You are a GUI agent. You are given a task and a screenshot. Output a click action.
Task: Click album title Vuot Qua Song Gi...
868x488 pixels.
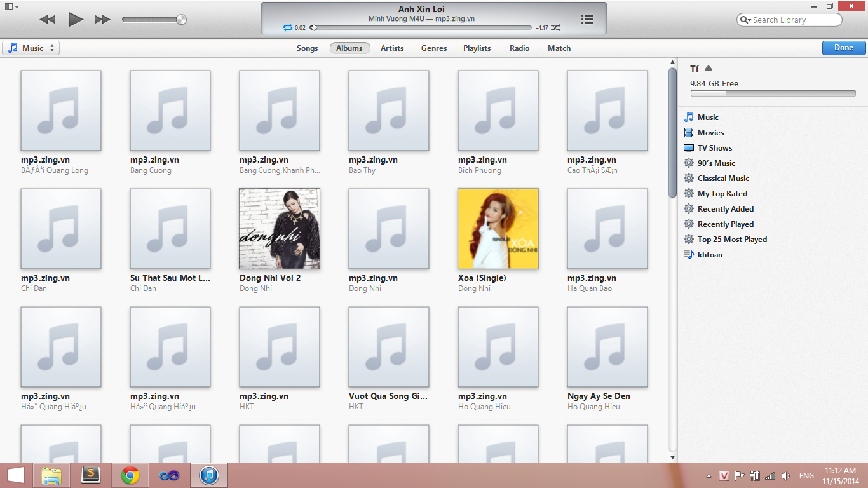click(389, 396)
